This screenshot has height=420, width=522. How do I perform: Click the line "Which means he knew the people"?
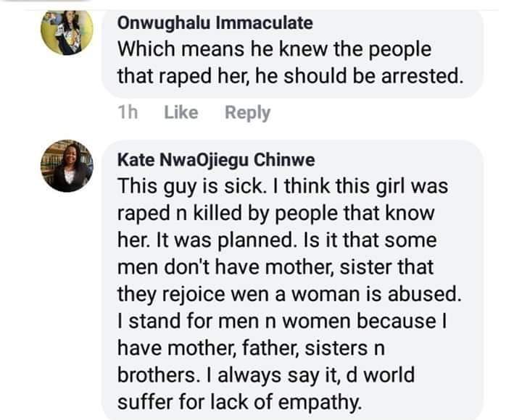(x=274, y=49)
